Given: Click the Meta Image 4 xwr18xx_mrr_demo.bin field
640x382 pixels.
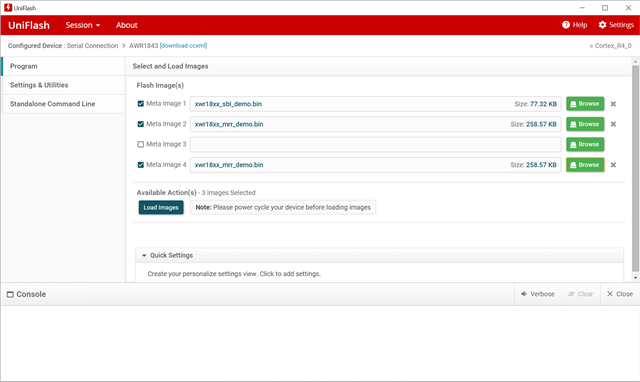Looking at the screenshot, I should (x=376, y=165).
